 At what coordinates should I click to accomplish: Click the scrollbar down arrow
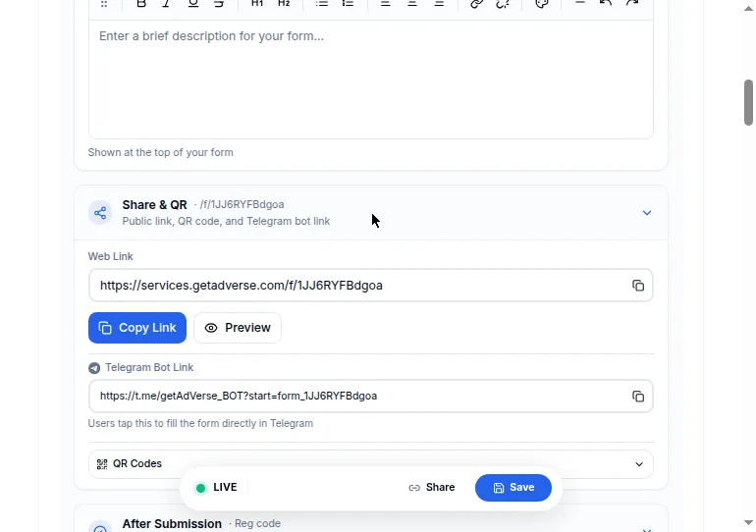[748, 523]
